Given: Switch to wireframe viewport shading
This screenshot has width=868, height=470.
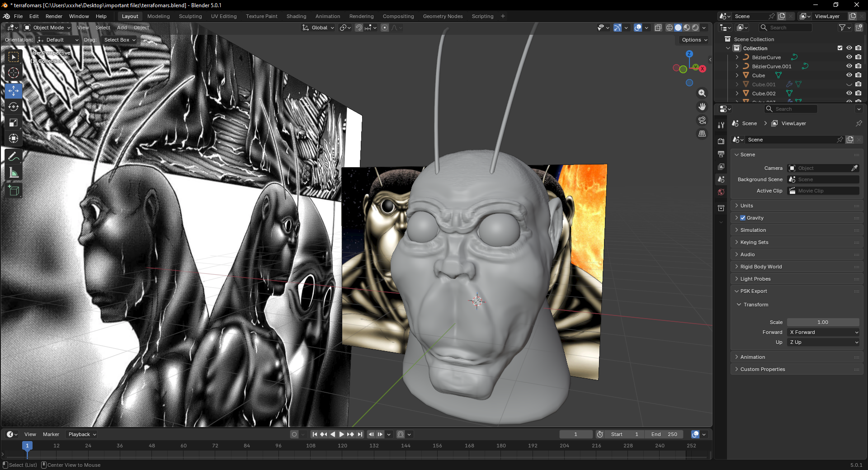Looking at the screenshot, I should pos(670,28).
